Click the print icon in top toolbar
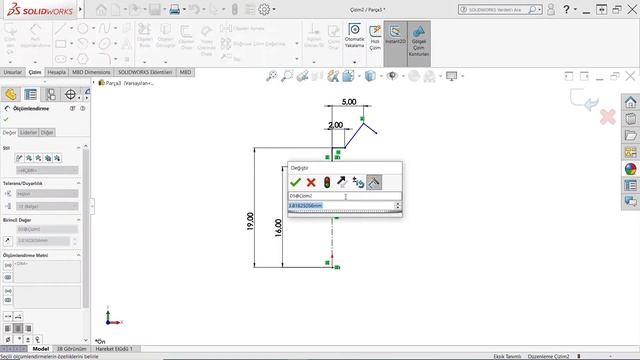This screenshot has width=640, height=360. (x=175, y=9)
